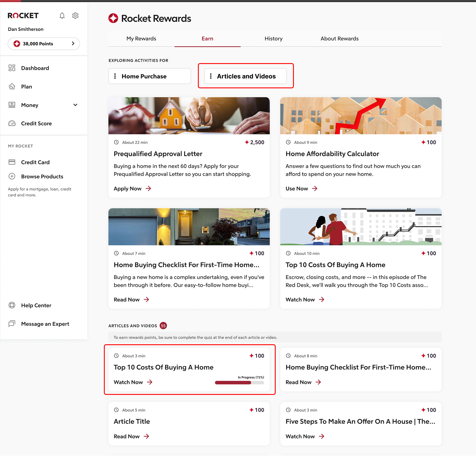
Task: Open the settings gear icon
Action: 75,16
